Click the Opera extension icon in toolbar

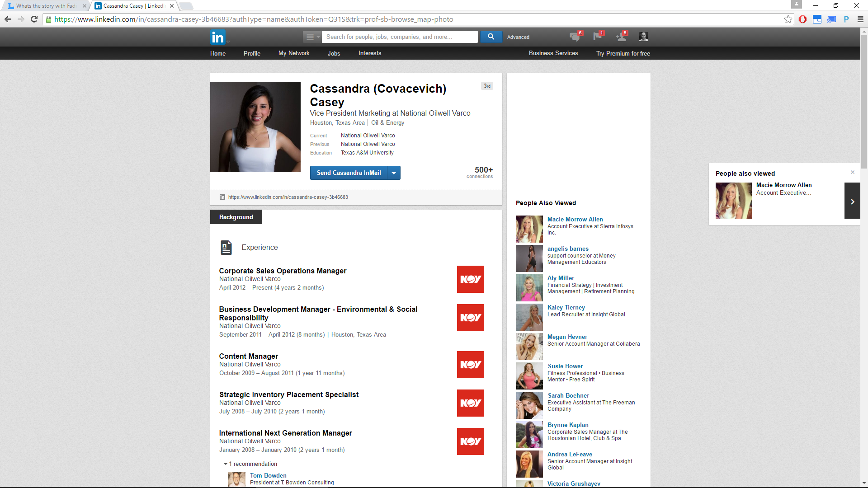[803, 19]
